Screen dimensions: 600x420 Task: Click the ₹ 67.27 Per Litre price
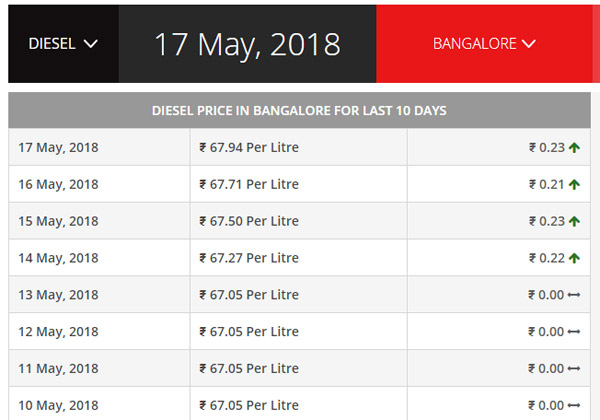click(x=249, y=258)
